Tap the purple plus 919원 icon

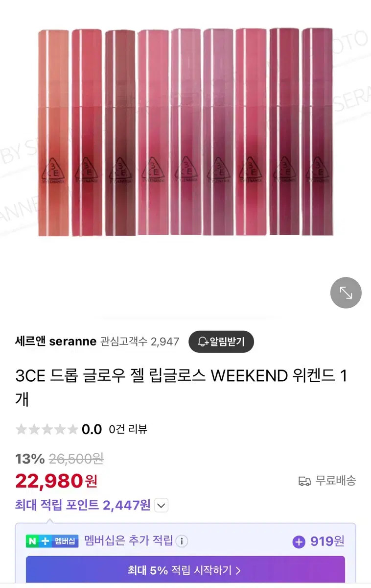(x=299, y=541)
